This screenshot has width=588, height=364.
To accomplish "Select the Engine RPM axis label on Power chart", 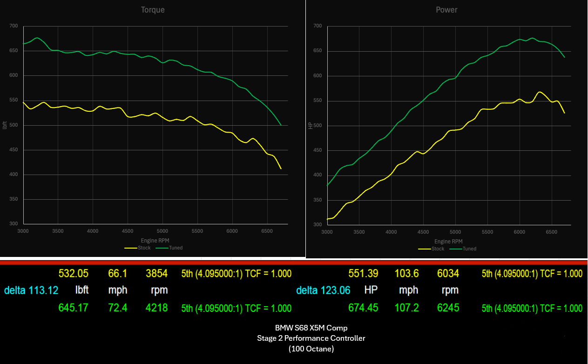I will click(x=448, y=241).
